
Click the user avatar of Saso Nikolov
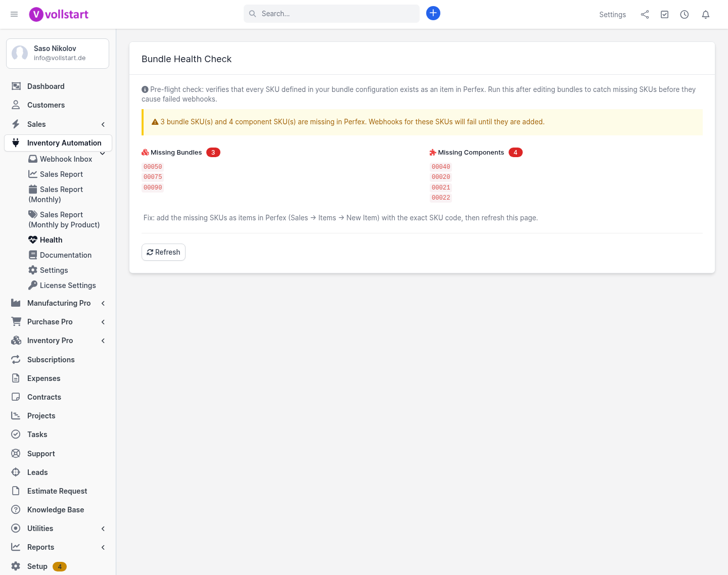[20, 53]
